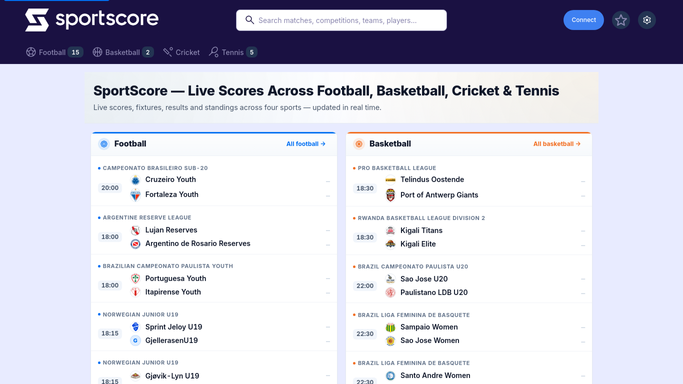Screen dimensions: 683x384
Task: Switch to the Basketball tab
Action: tap(123, 52)
